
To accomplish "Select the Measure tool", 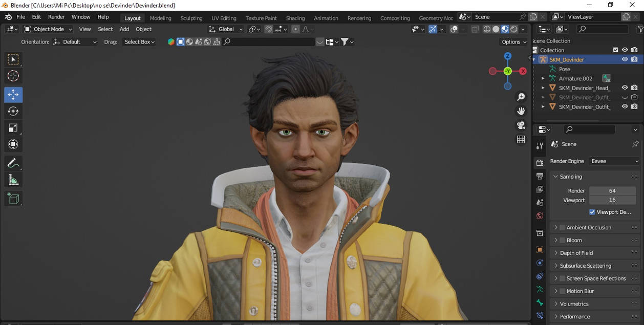I will pos(13,180).
